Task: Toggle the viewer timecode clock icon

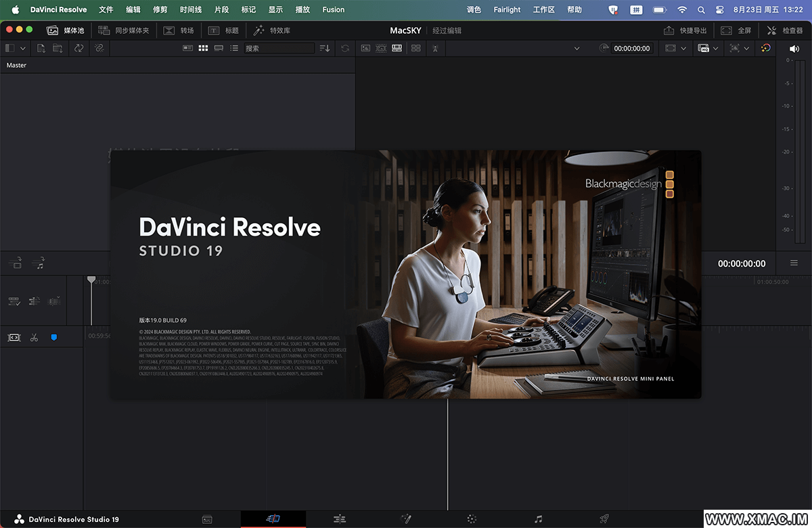Action: (604, 48)
